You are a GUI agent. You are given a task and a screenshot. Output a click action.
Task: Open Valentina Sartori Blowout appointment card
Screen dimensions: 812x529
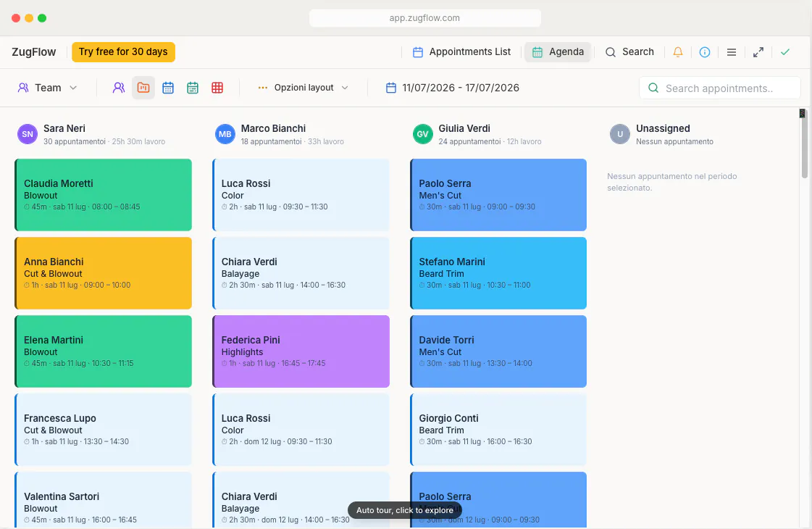[103, 500]
